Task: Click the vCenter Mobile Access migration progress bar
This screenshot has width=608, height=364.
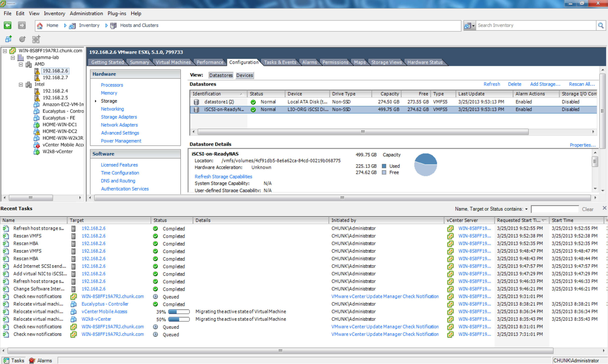Action: click(179, 311)
